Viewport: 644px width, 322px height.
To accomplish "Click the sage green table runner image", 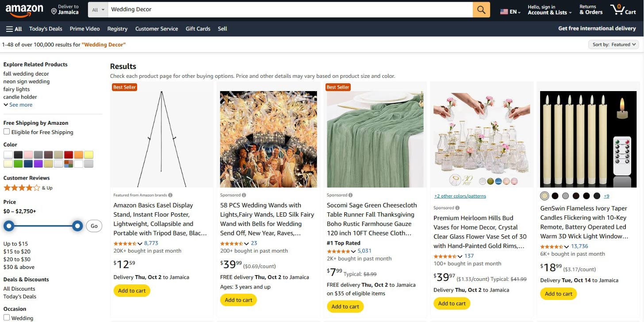I will [375, 139].
